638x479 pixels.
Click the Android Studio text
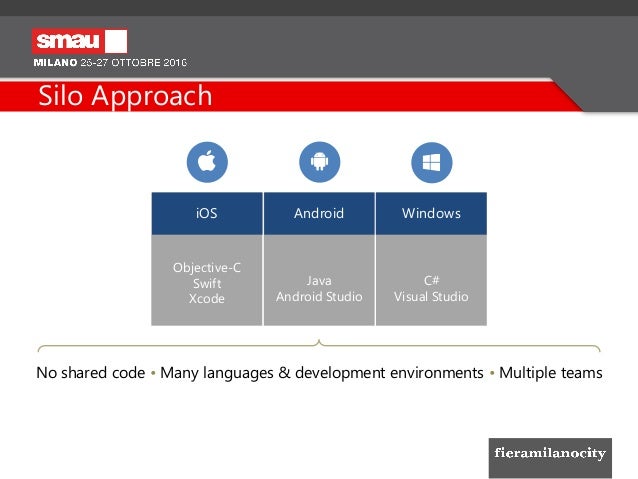[319, 296]
